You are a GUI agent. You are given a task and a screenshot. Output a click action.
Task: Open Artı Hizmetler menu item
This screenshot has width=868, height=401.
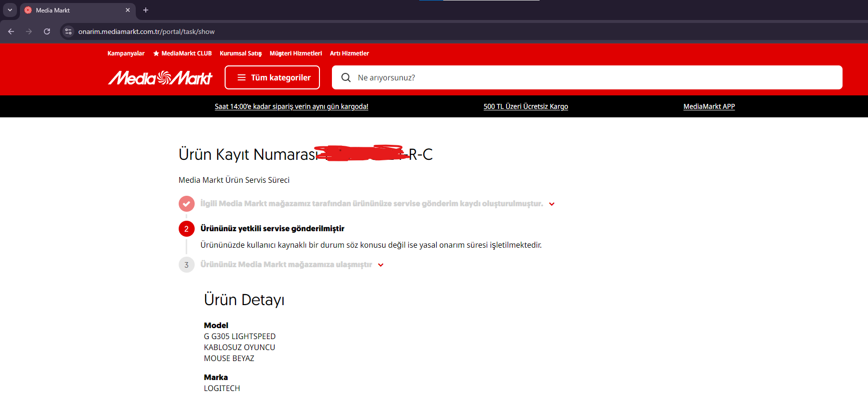click(x=349, y=53)
